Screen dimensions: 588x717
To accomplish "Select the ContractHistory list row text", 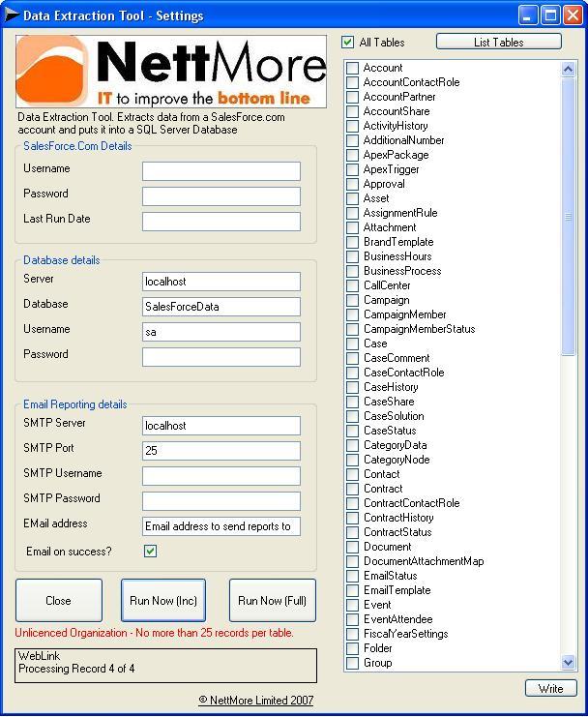I will (398, 518).
